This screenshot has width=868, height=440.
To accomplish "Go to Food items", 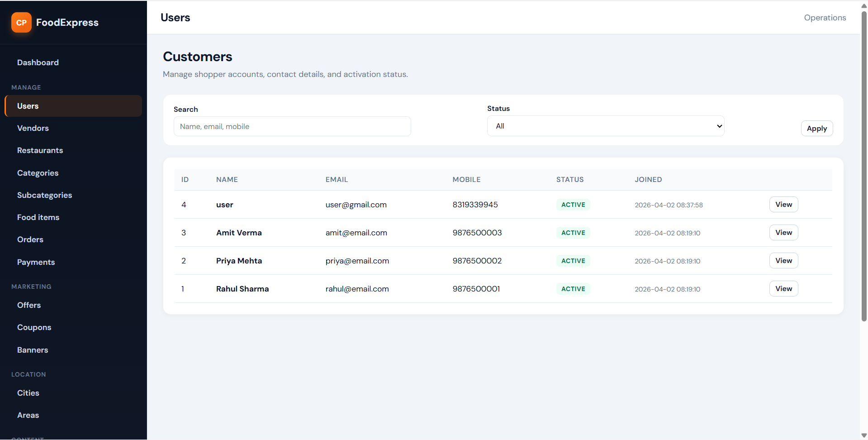I will pyautogui.click(x=38, y=217).
